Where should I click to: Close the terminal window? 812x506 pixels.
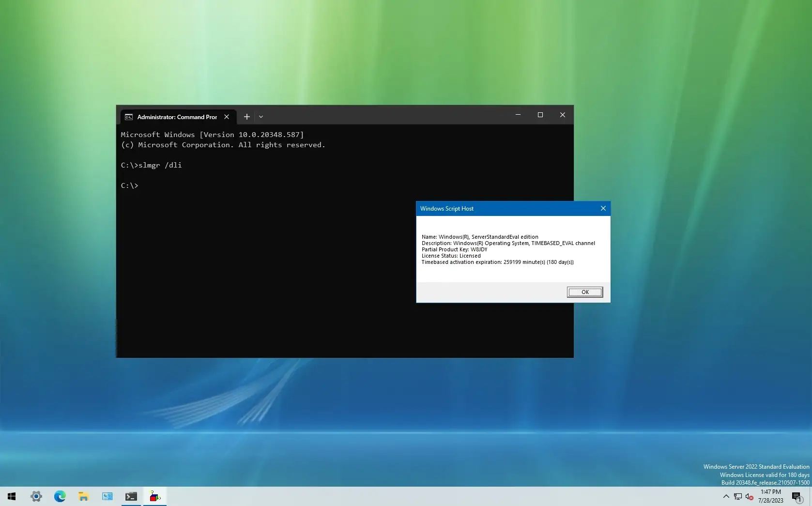click(x=562, y=115)
